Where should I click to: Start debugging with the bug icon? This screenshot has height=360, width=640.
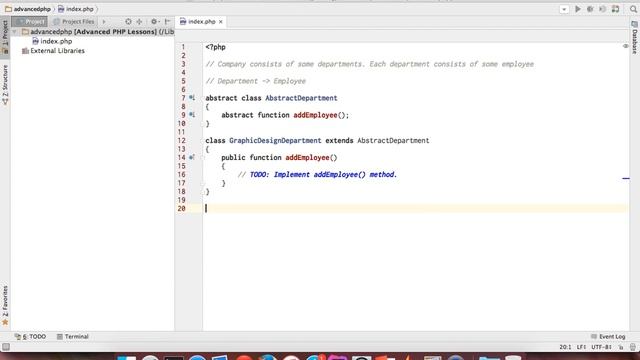[x=590, y=9]
